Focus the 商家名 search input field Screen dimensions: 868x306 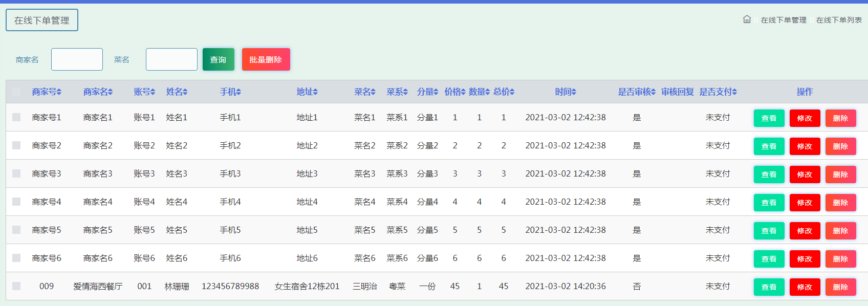[77, 59]
